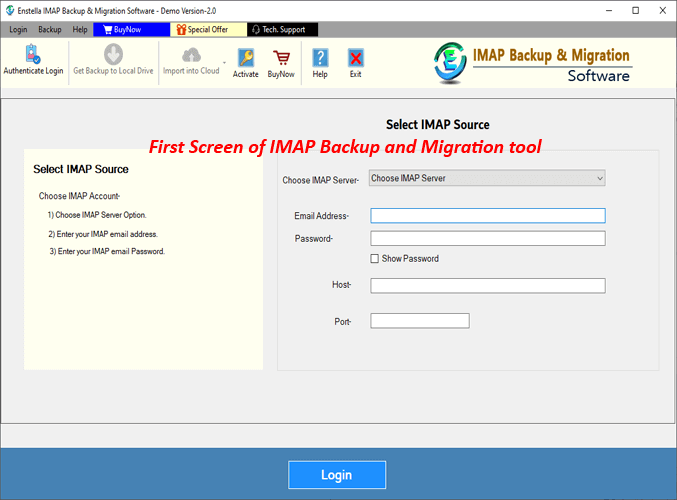Focus the Port input field
Screen dimensions: 677x500
[x=420, y=321]
